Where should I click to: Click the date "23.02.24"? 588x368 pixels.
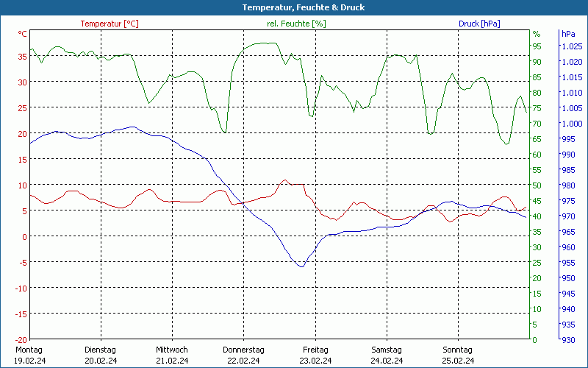(x=315, y=361)
